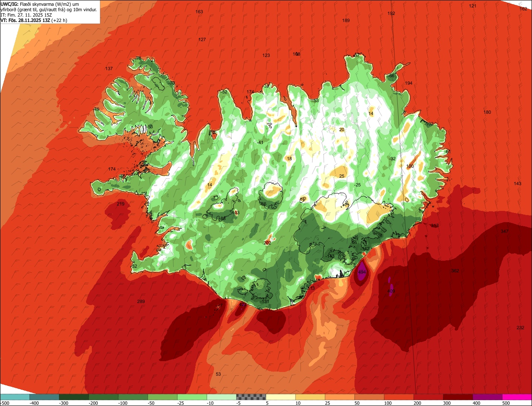
Task: Click the map value 53 in the southern sea
Action: click(218, 374)
